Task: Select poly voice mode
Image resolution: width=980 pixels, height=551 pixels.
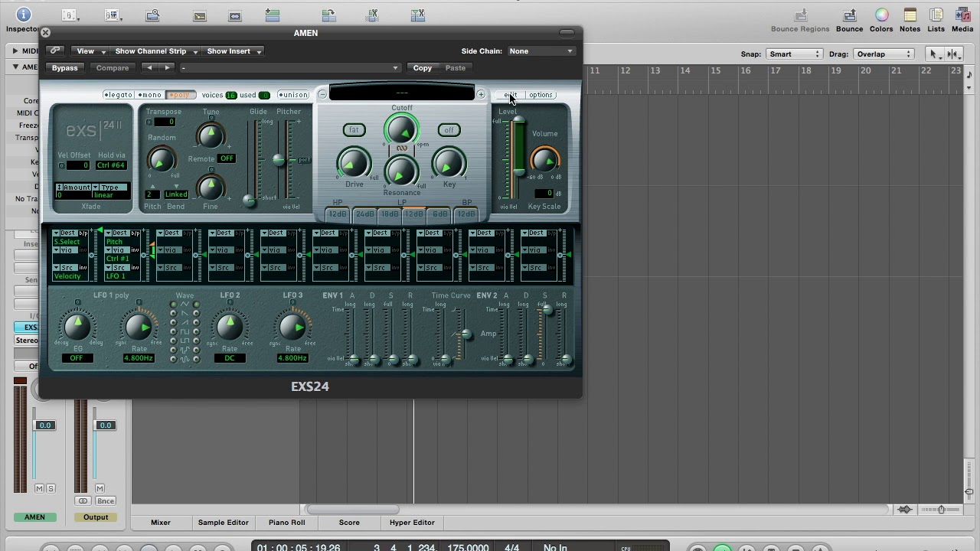Action: [180, 95]
